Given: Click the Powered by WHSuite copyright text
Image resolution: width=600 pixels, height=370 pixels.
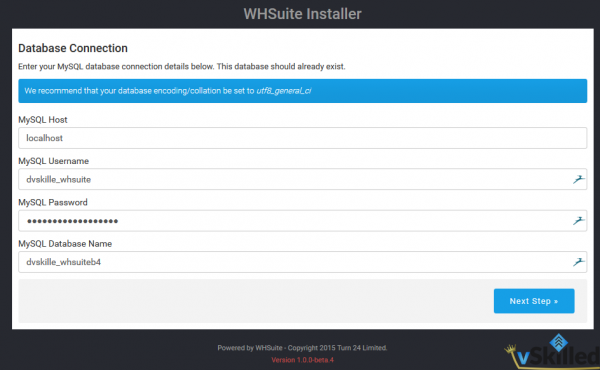Looking at the screenshot, I should (302, 348).
